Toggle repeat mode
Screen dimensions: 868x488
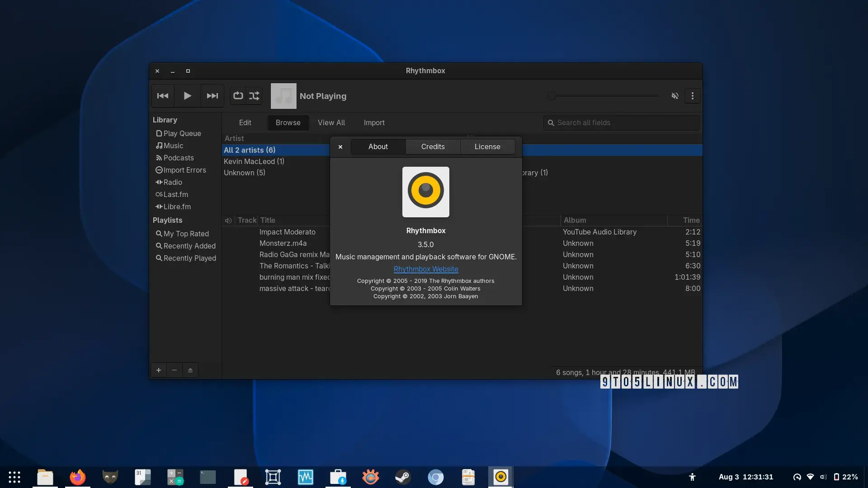[238, 96]
